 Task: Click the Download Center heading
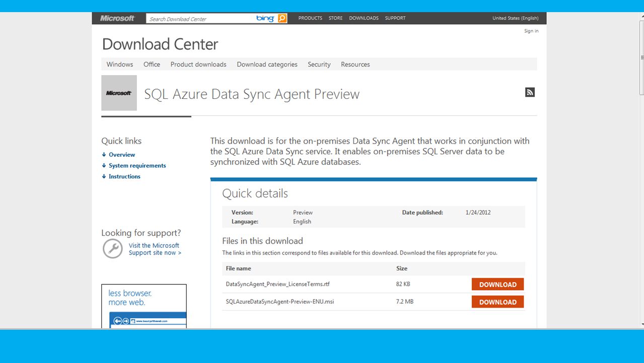(160, 44)
